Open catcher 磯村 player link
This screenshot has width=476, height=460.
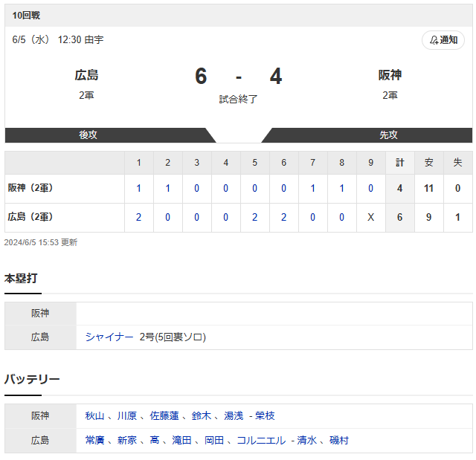(x=339, y=440)
